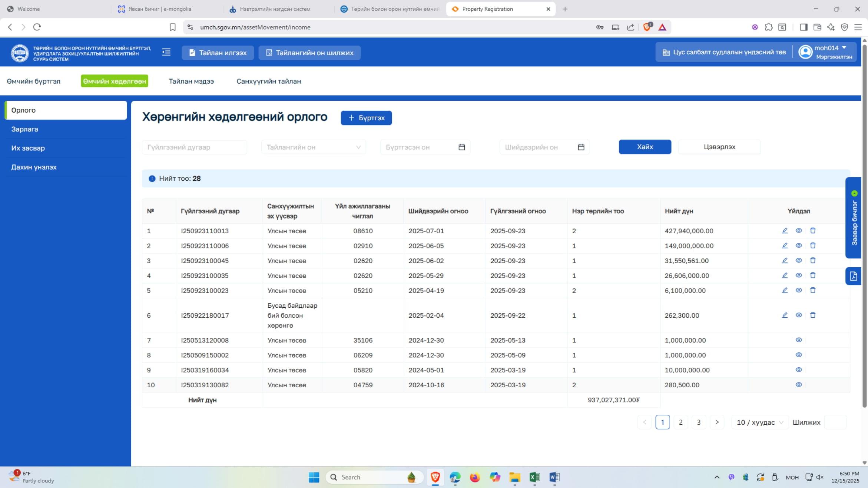Click the Бүртгэх button
Viewport: 868px width, 488px height.
(x=366, y=118)
